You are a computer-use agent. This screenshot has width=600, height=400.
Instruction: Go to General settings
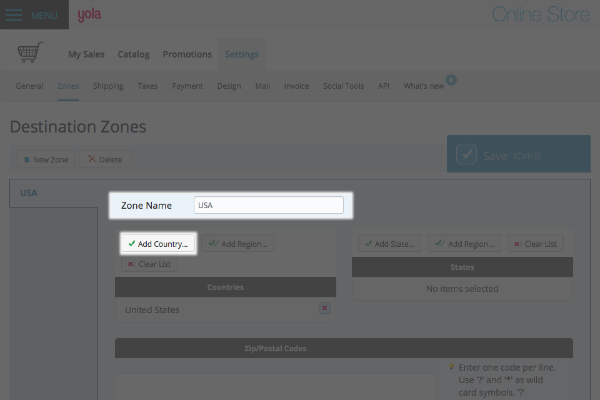pos(29,86)
